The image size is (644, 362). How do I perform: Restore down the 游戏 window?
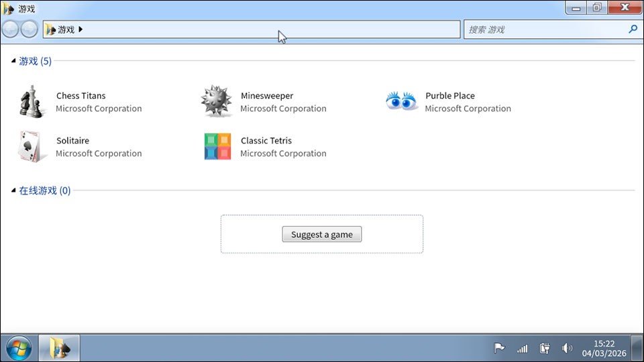597,7
